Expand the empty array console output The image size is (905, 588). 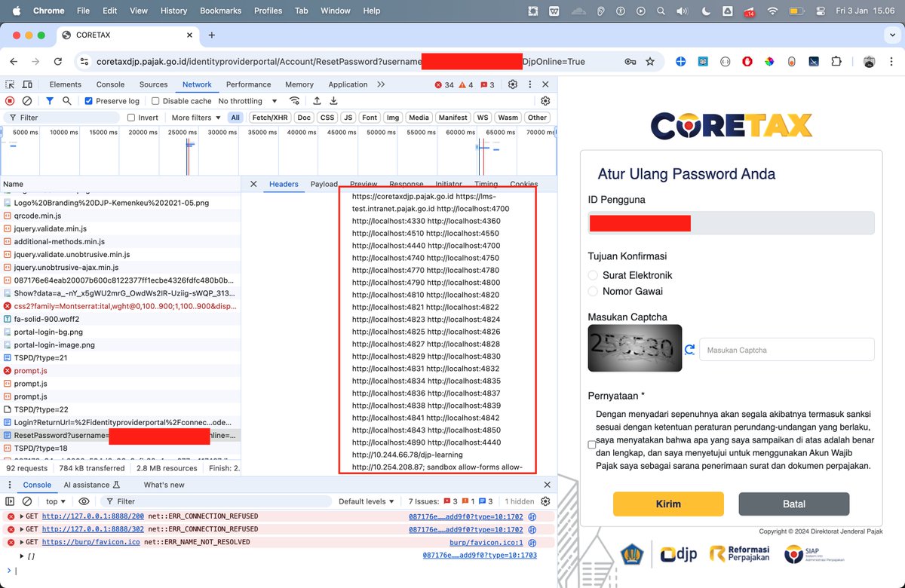(x=22, y=556)
